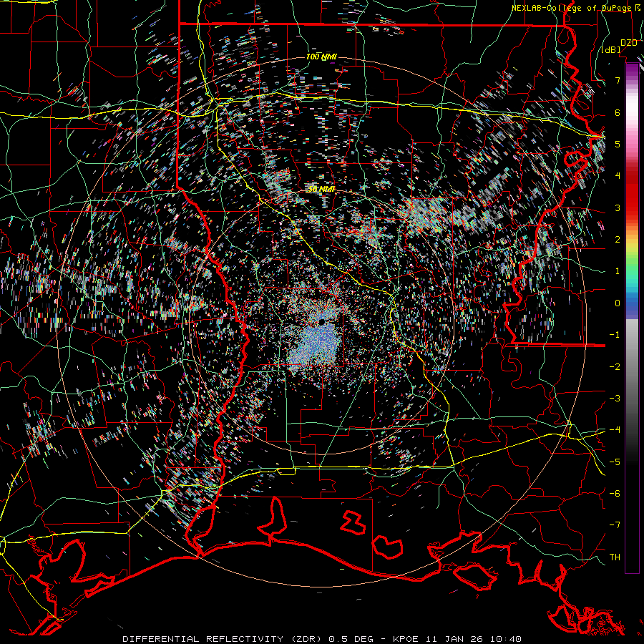Click the "3" value on the color scale
The image size is (644, 644).
[x=618, y=208]
